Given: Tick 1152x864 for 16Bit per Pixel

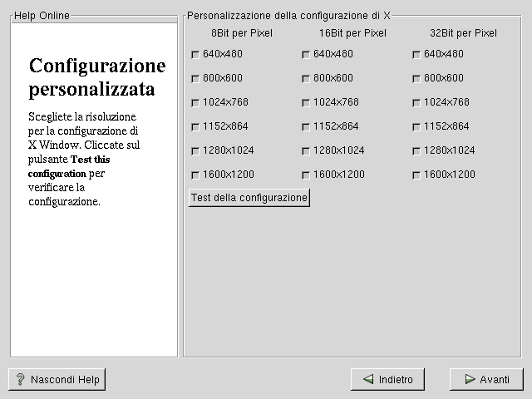Looking at the screenshot, I should coord(306,127).
